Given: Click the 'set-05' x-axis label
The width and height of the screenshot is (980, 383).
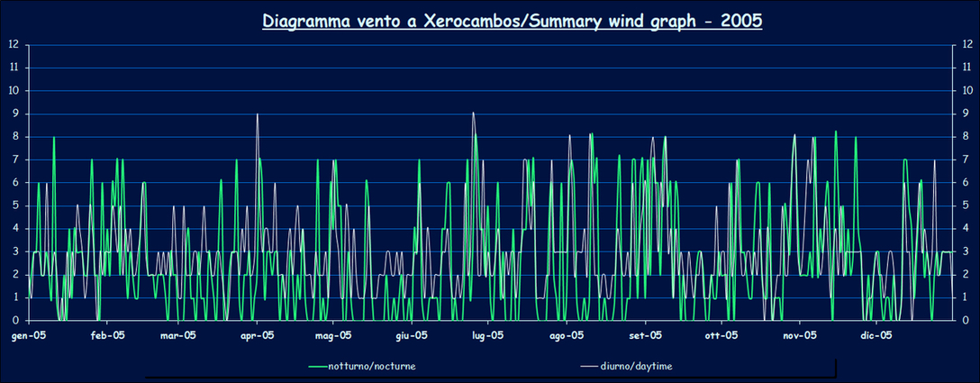Looking at the screenshot, I should (645, 335).
